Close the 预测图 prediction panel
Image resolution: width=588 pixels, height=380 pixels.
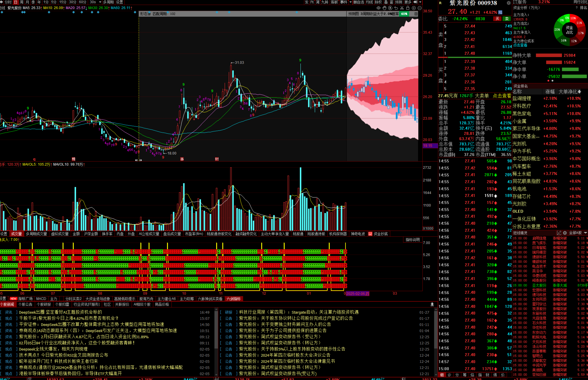point(416,14)
